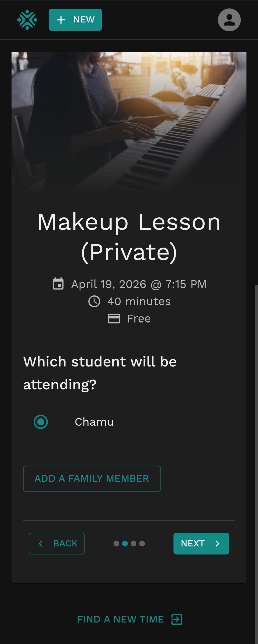
Task: Click the calendar icon beside the date
Action: [x=58, y=284]
